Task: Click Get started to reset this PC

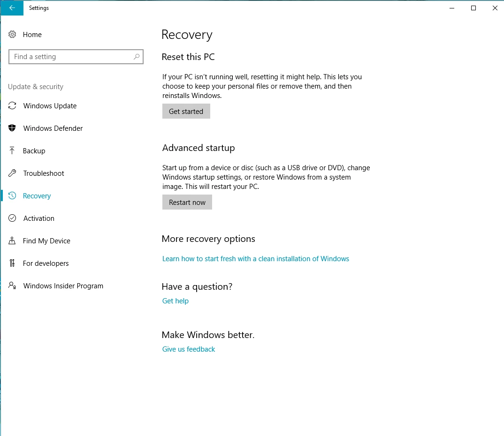Action: pyautogui.click(x=186, y=111)
